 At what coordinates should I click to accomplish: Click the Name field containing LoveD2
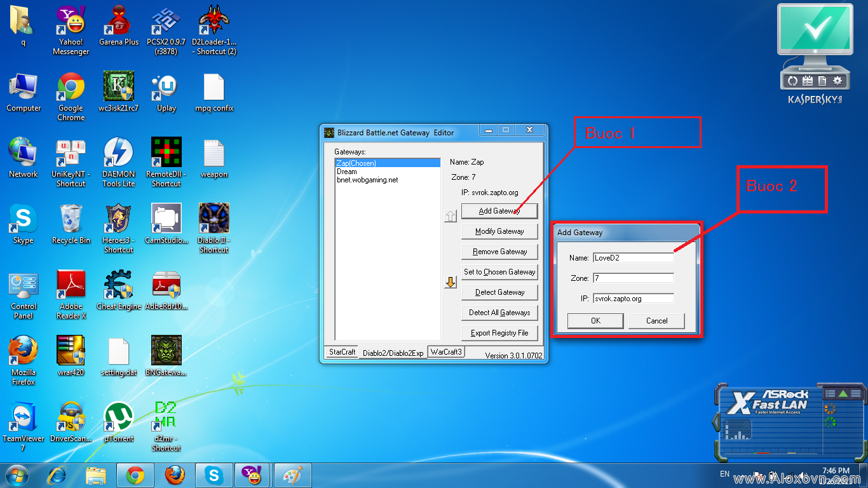pyautogui.click(x=633, y=258)
